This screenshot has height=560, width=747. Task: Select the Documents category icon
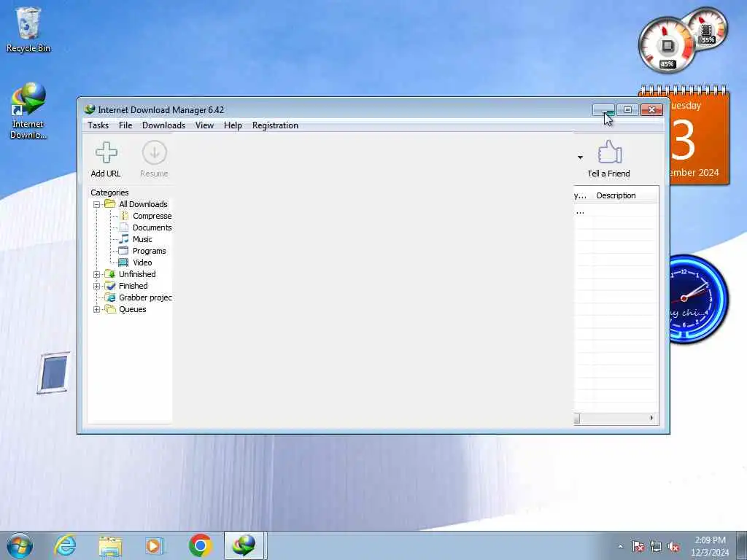point(124,227)
